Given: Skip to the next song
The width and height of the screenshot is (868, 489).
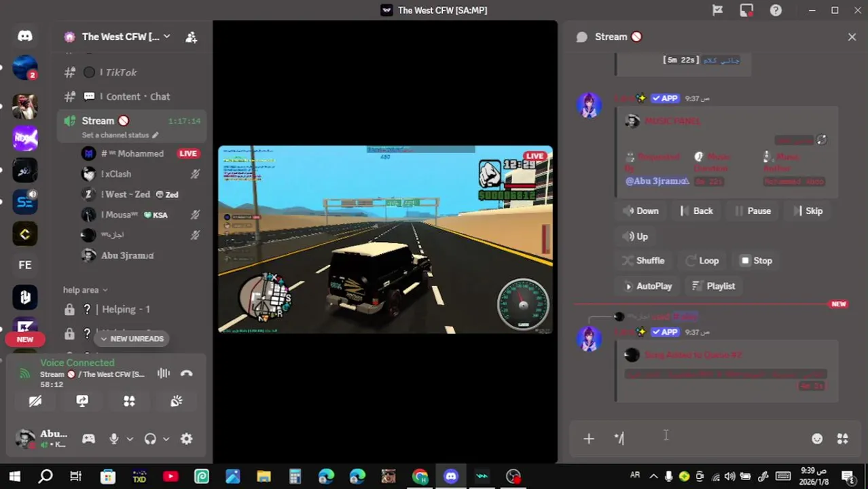Looking at the screenshot, I should point(808,211).
